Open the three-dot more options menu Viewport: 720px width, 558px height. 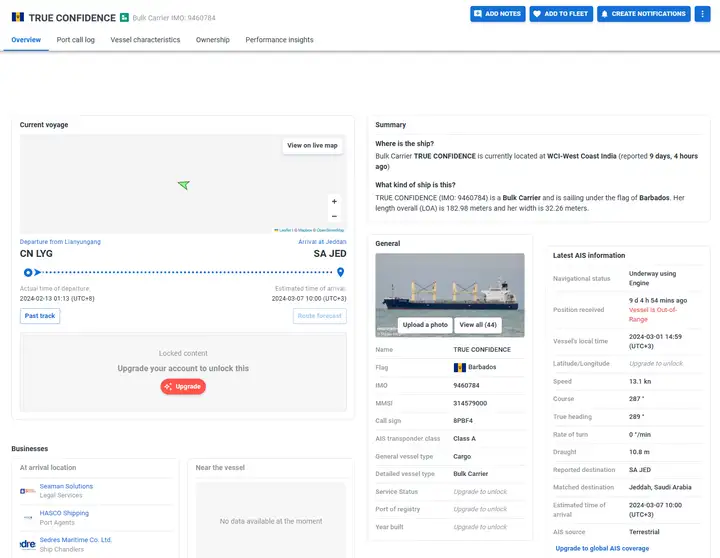point(702,14)
